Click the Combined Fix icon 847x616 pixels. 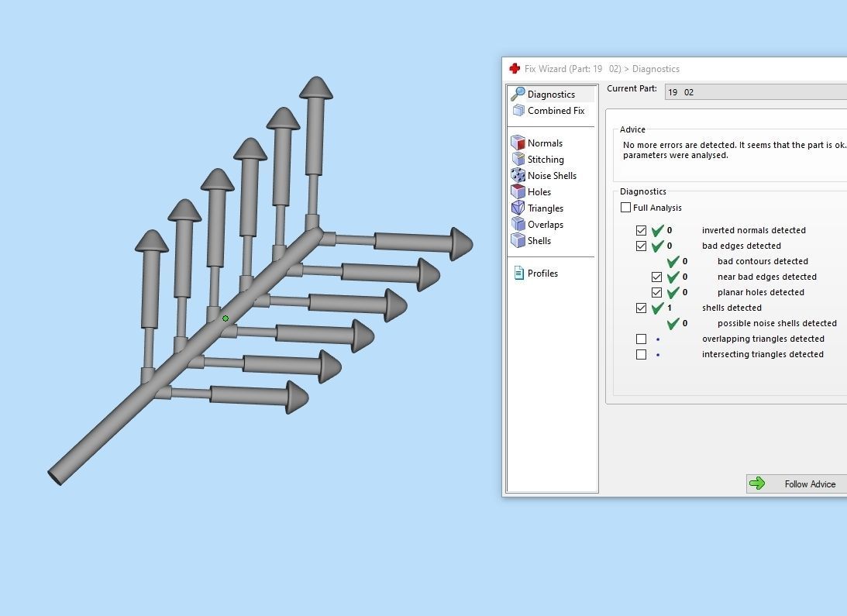pyautogui.click(x=518, y=110)
